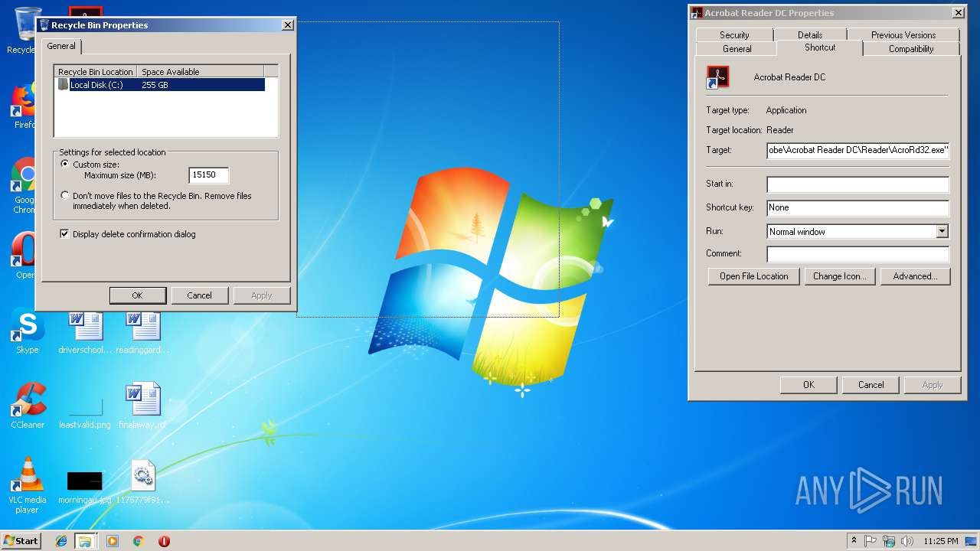The height and width of the screenshot is (551, 980).
Task: Switch to Previous Versions tab
Action: (x=903, y=35)
